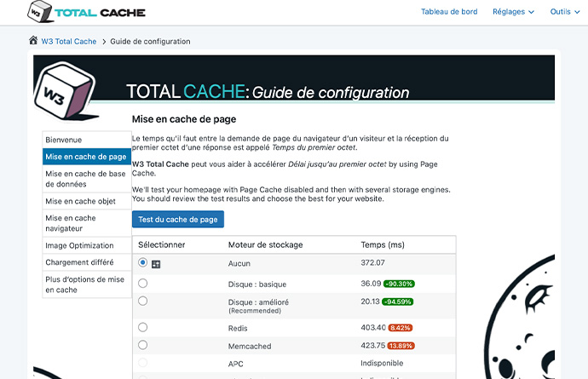Select the Disque : basique radio button
Screen dimensions: 588x379
tap(142, 283)
